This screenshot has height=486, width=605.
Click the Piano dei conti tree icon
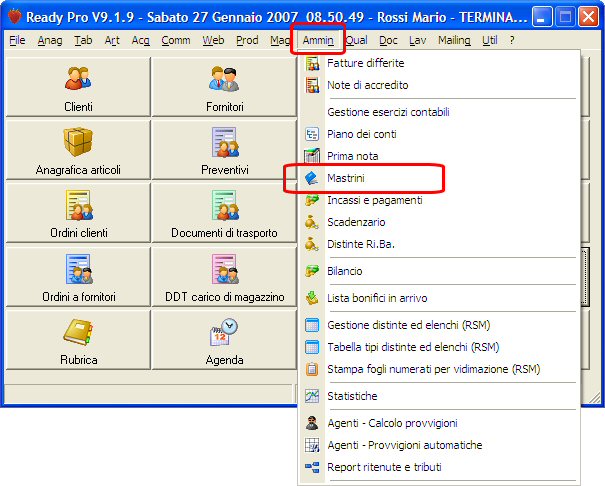coord(312,134)
